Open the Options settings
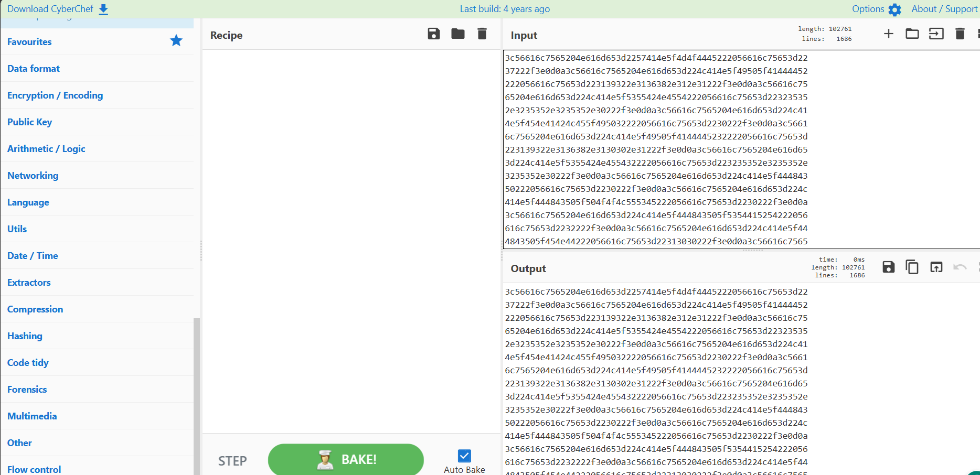Image resolution: width=980 pixels, height=475 pixels. [x=876, y=9]
